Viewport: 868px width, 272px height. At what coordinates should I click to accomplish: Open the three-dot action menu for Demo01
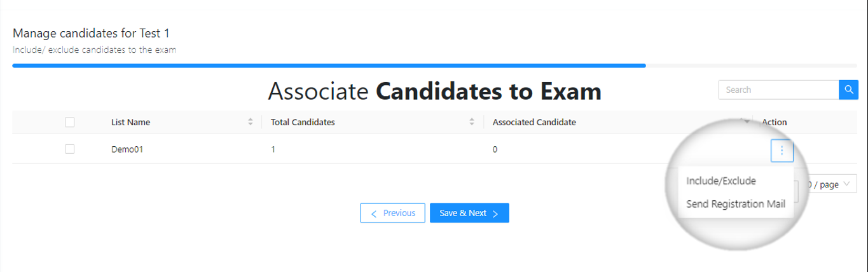[782, 151]
